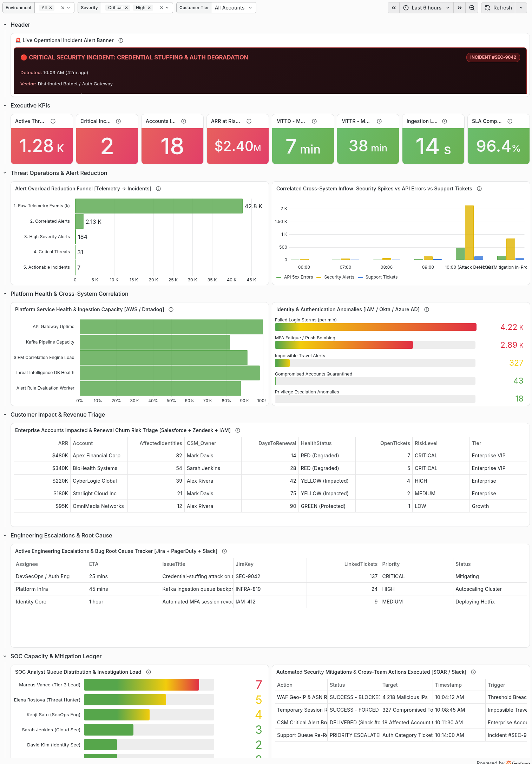Shift time range backward with double-left arrows
Image resolution: width=532 pixels, height=764 pixels.
(x=394, y=8)
